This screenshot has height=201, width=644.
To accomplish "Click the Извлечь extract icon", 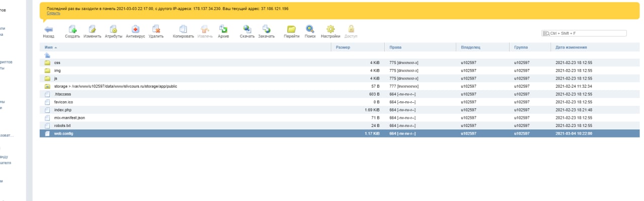I will coord(205,29).
